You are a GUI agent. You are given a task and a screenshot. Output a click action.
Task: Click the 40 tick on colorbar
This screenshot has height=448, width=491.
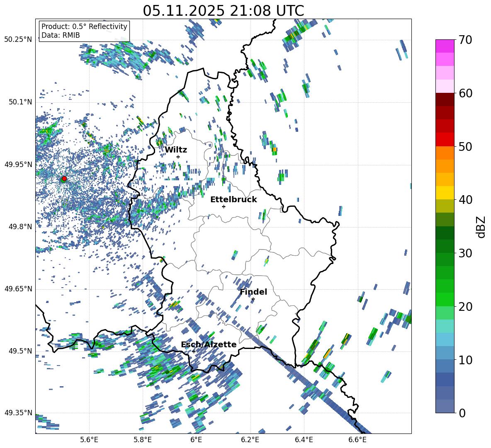click(465, 200)
